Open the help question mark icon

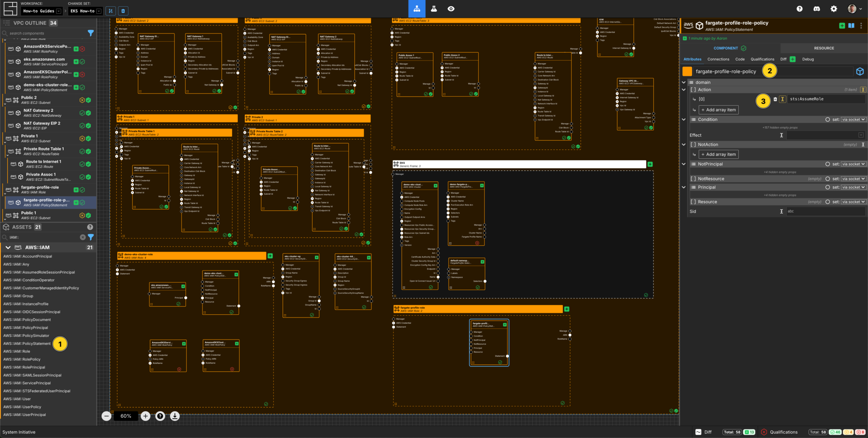tap(799, 9)
